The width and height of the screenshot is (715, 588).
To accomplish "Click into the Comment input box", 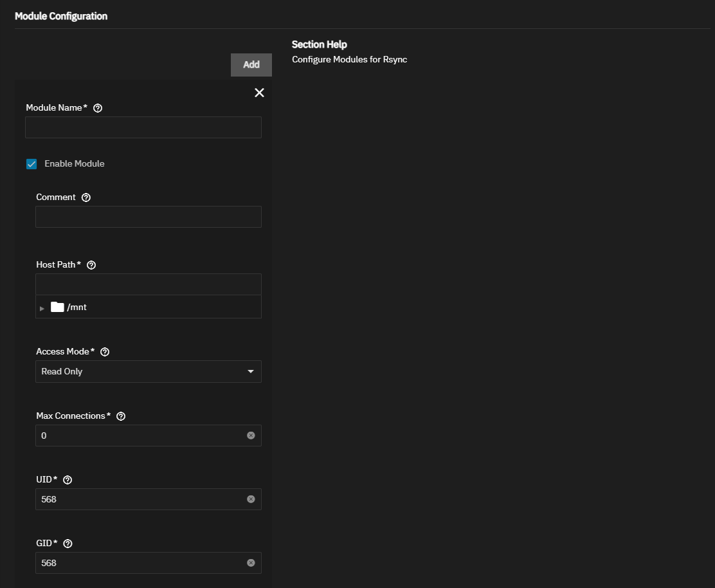I will pos(148,217).
